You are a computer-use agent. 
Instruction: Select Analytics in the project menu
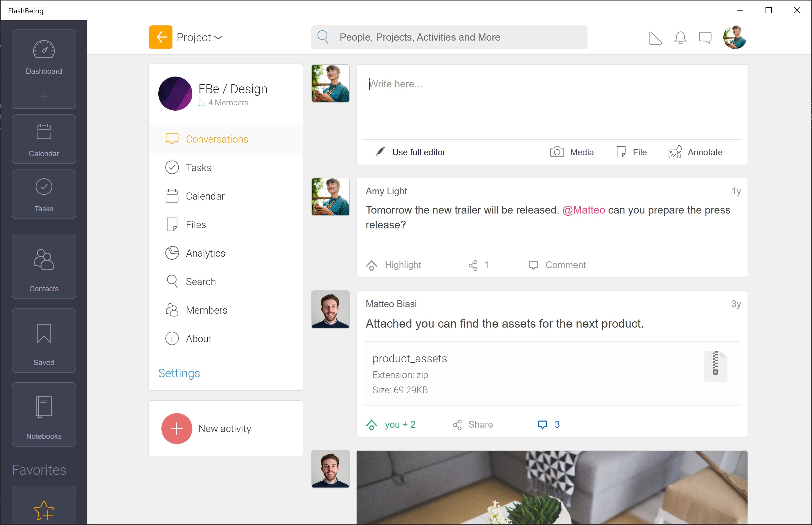click(205, 253)
